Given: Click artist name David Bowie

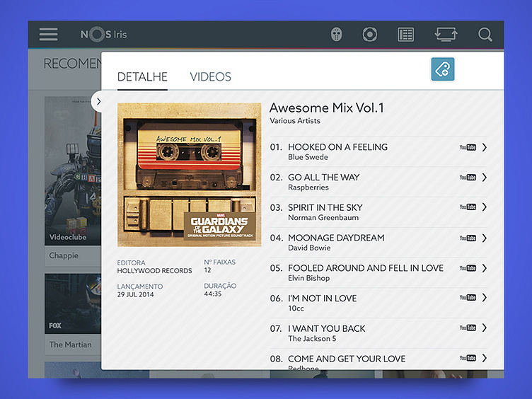Looking at the screenshot, I should tap(309, 248).
